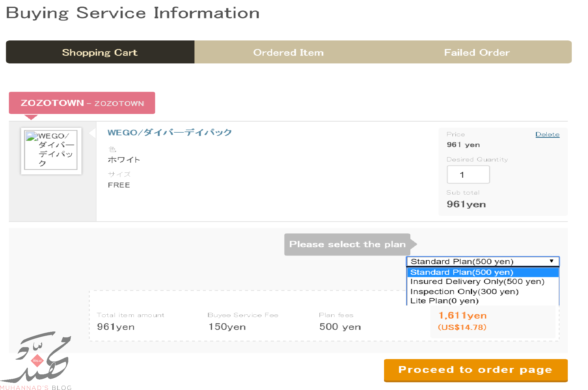Switch to the Failed Order tab
The height and width of the screenshot is (390, 588).
coord(477,52)
